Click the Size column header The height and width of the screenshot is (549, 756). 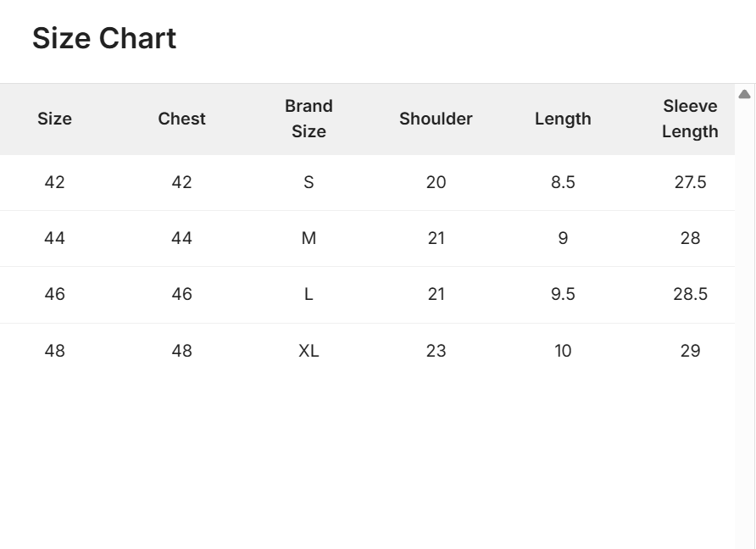click(x=54, y=119)
